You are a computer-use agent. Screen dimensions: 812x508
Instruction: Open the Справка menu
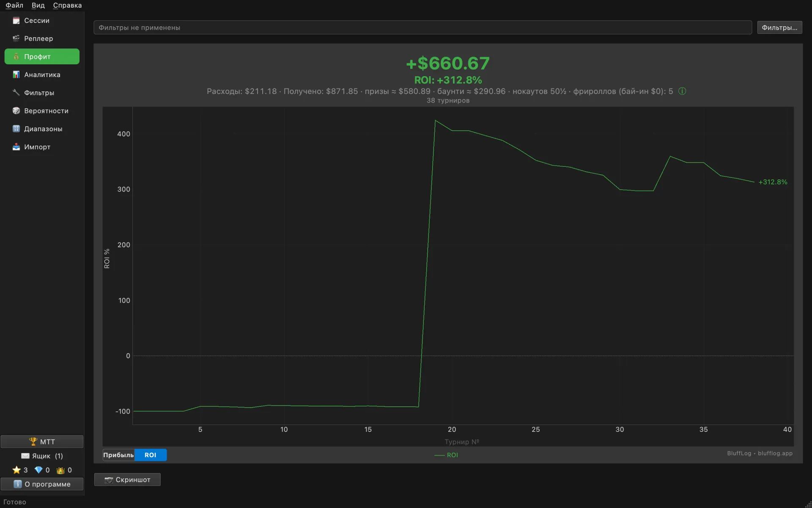(x=67, y=6)
